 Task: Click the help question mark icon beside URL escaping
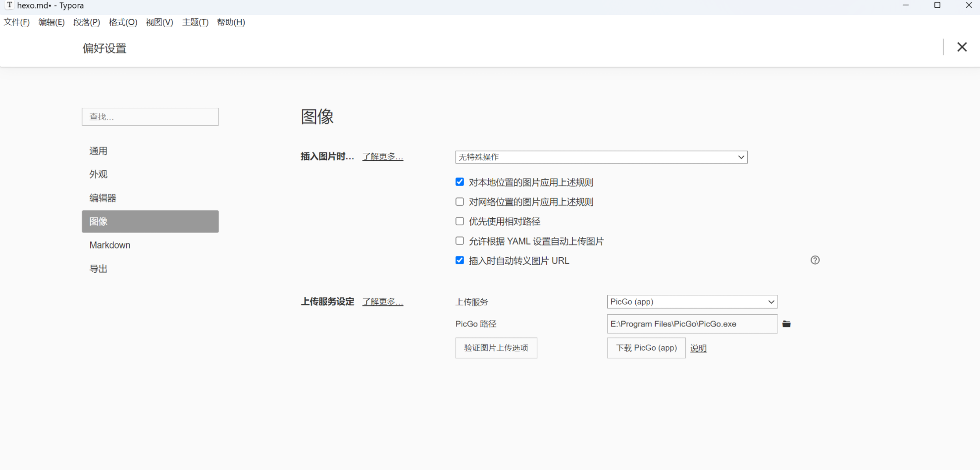[815, 260]
